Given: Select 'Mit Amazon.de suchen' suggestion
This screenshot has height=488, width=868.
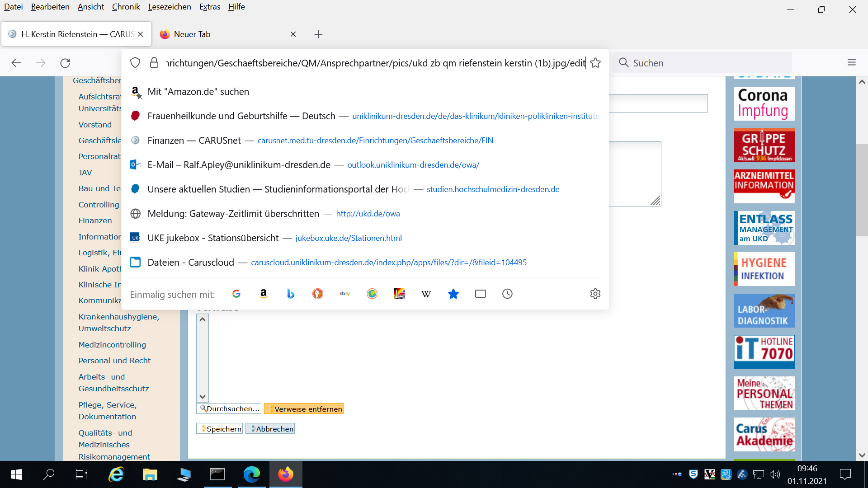Looking at the screenshot, I should [x=365, y=92].
